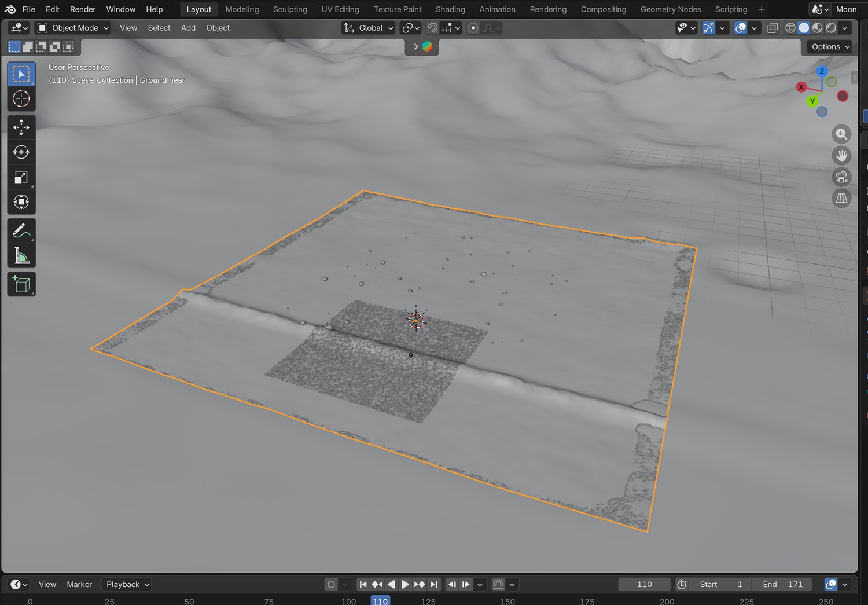Select the Select Box tool
Screen dimensions: 868x605
[21, 74]
